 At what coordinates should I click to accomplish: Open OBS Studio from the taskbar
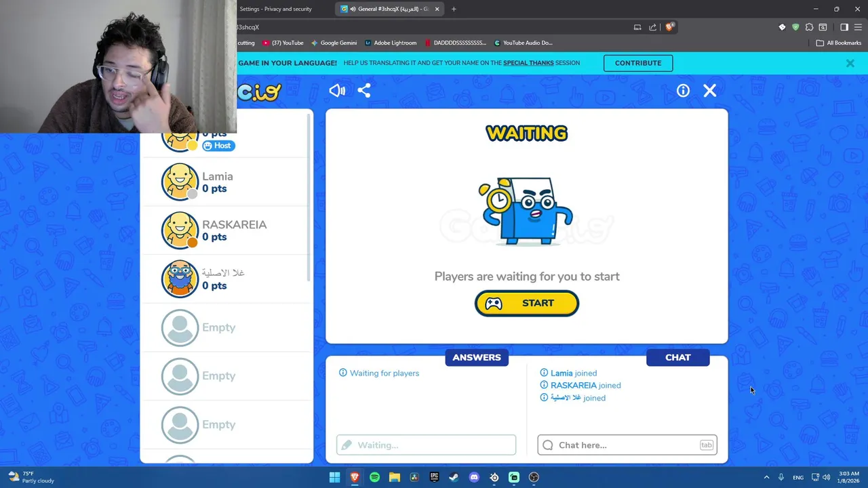click(x=534, y=477)
